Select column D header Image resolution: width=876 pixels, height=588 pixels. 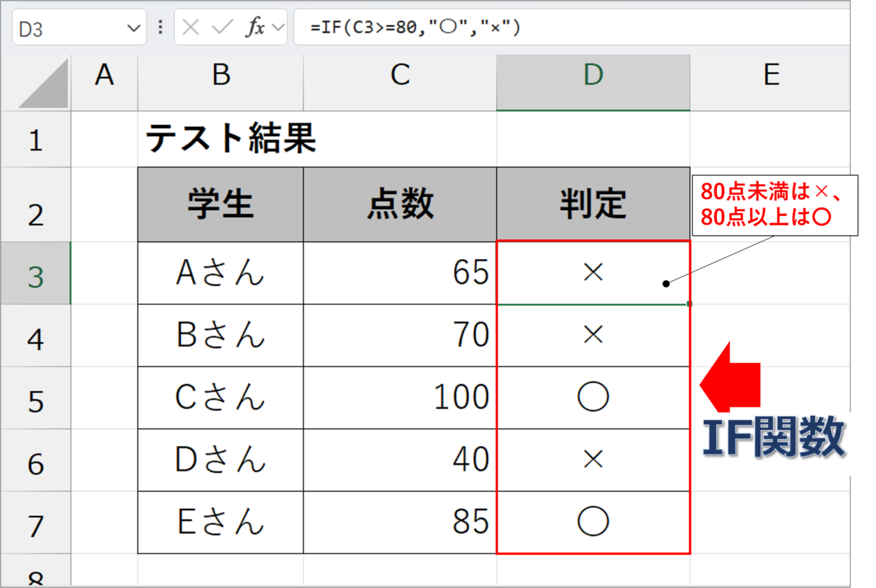pyautogui.click(x=593, y=74)
